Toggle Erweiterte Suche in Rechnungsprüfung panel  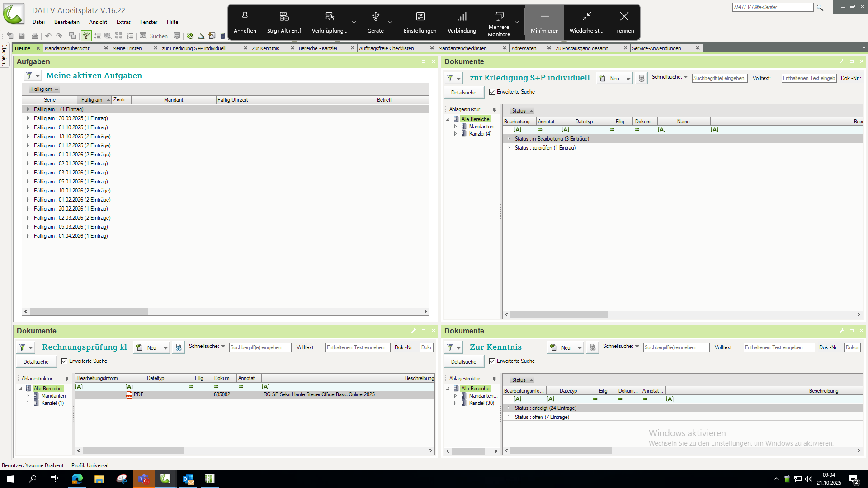[65, 361]
